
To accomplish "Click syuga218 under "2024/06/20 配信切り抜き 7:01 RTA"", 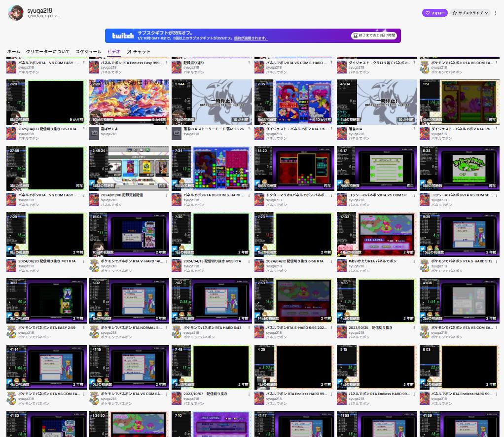I will pyautogui.click(x=26, y=266).
